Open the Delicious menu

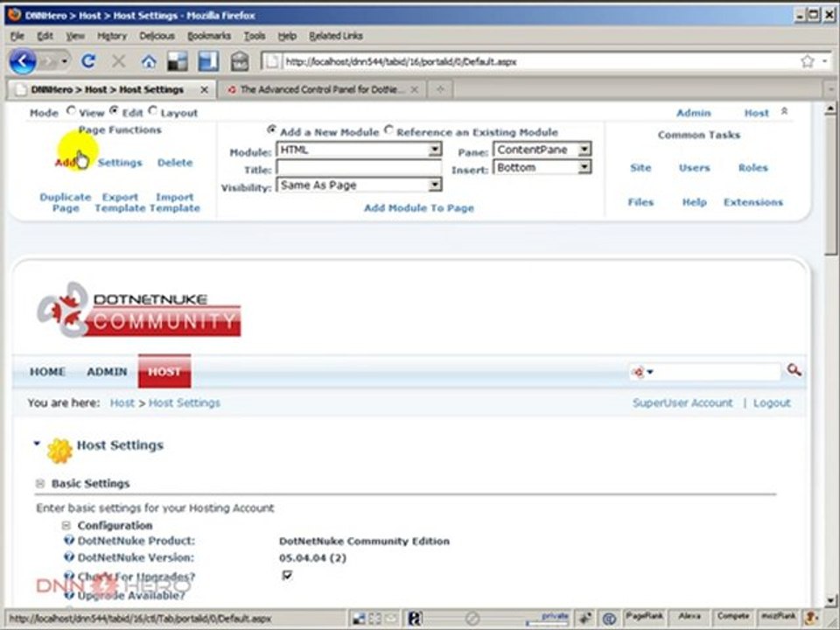157,36
